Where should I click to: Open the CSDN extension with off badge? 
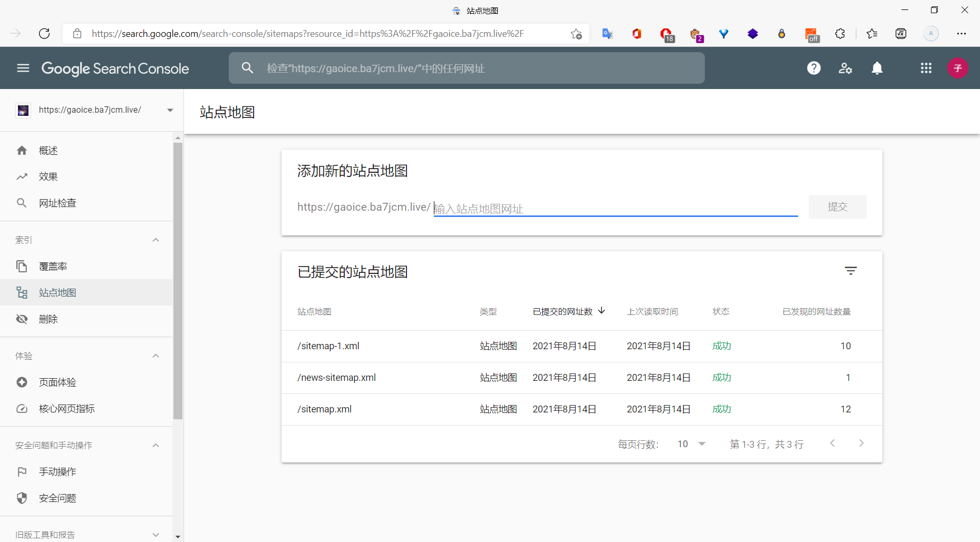coord(812,35)
